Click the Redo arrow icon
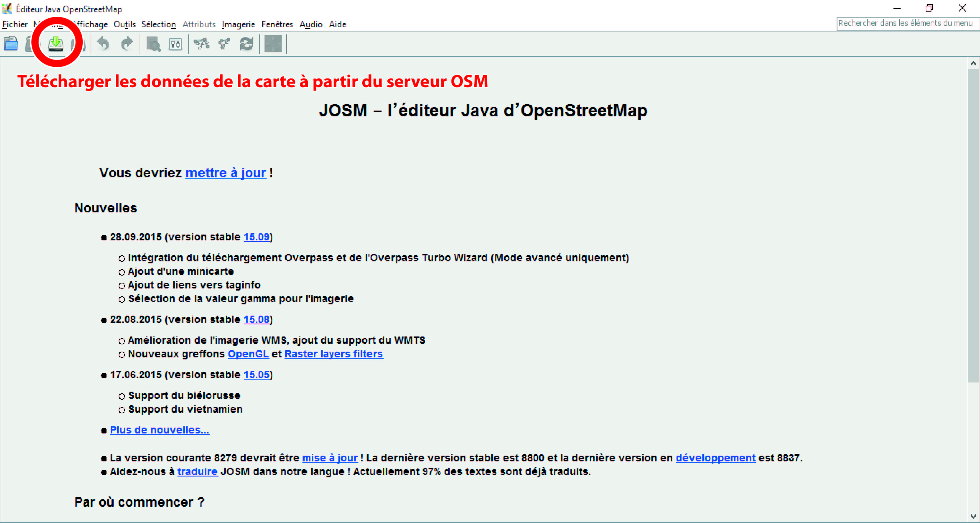This screenshot has width=980, height=523. coord(127,44)
